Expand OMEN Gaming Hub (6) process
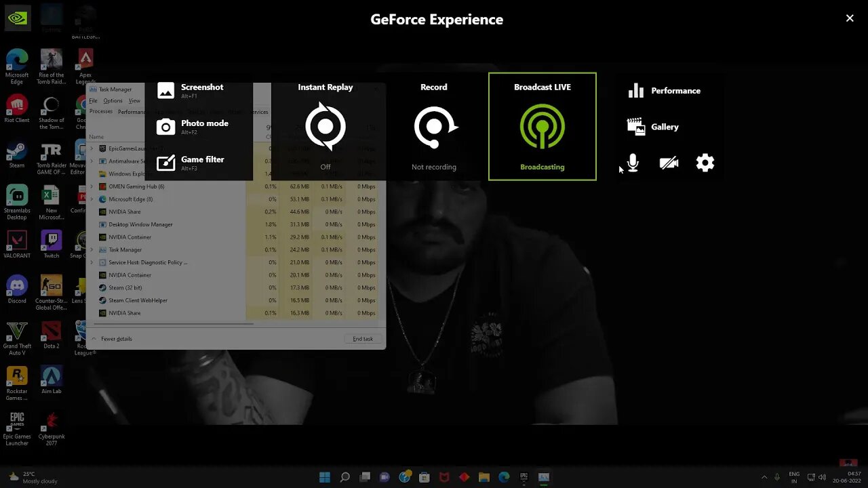868x488 pixels. (x=92, y=186)
